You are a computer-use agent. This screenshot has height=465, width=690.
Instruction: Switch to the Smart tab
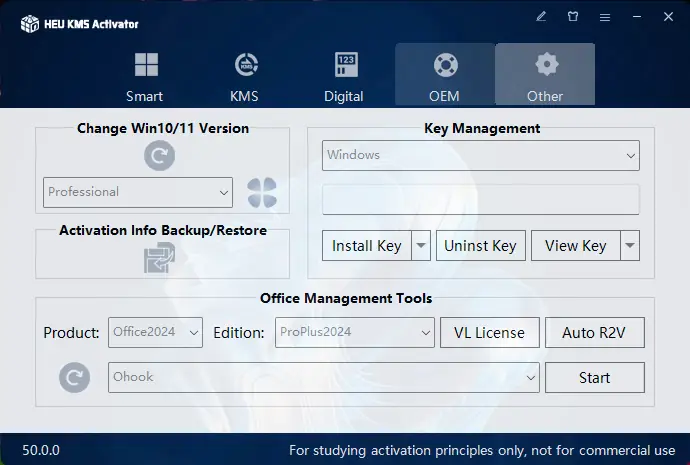point(145,77)
